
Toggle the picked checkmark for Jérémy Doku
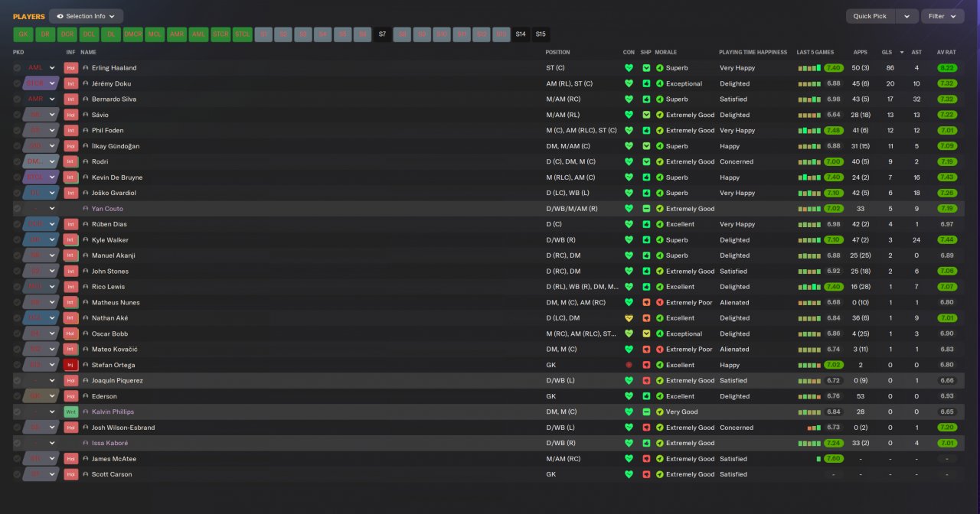click(17, 83)
